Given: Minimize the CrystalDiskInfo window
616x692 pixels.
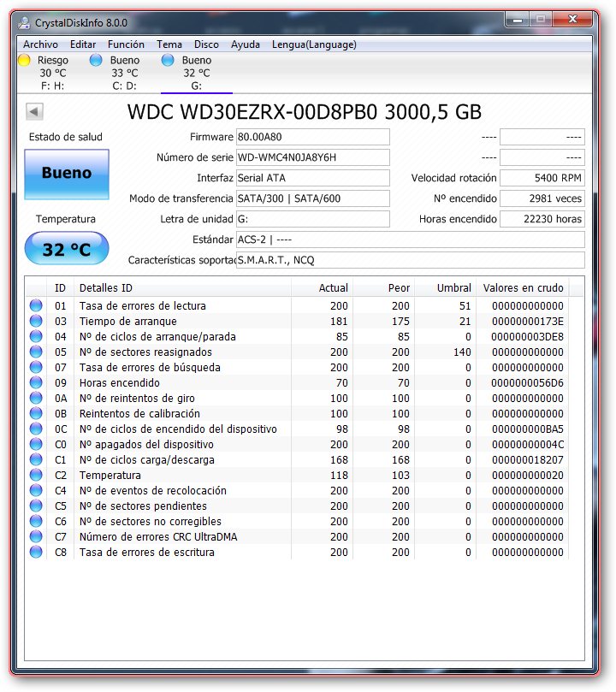Looking at the screenshot, I should [518, 20].
